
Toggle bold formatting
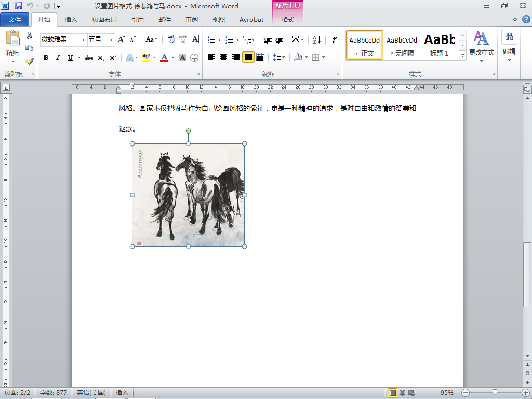click(x=46, y=58)
